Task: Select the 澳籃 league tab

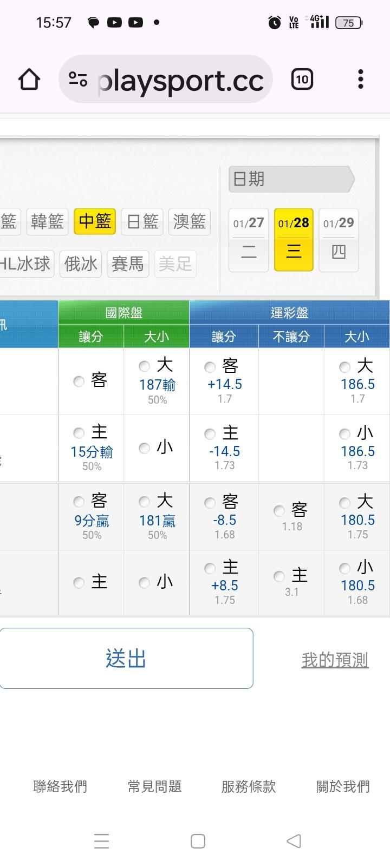Action: coord(189,221)
